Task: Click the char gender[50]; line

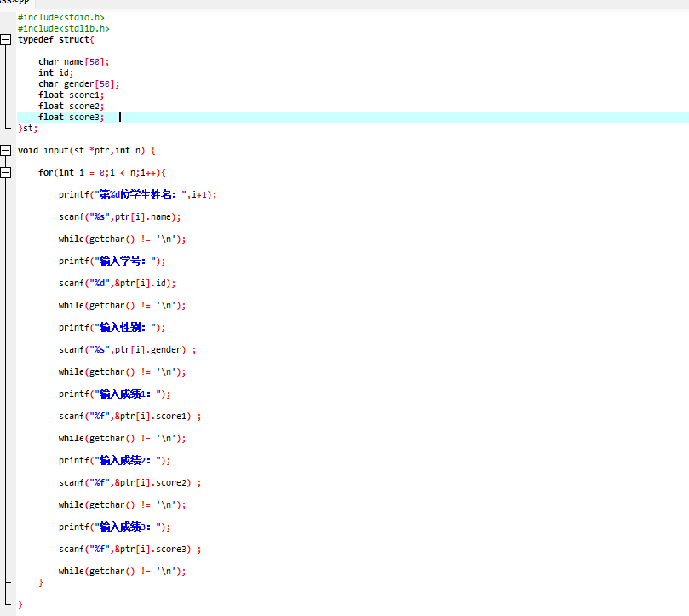Action: [78, 84]
